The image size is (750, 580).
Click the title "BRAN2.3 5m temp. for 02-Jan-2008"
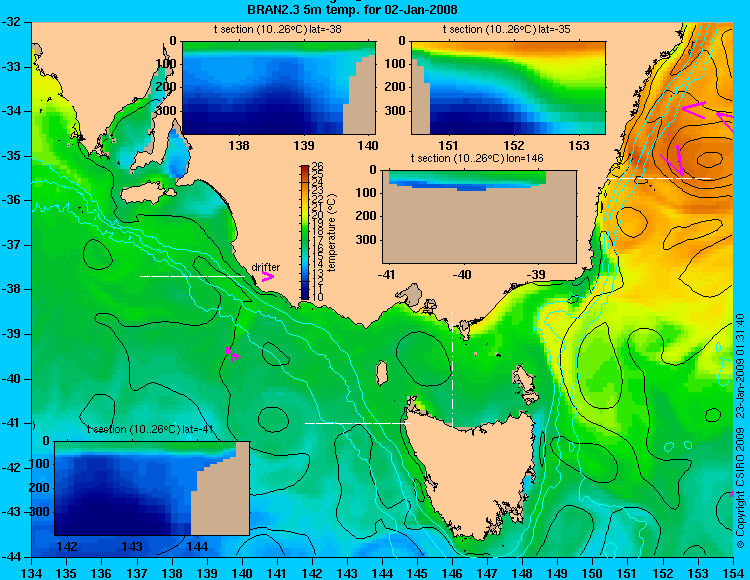(x=352, y=9)
